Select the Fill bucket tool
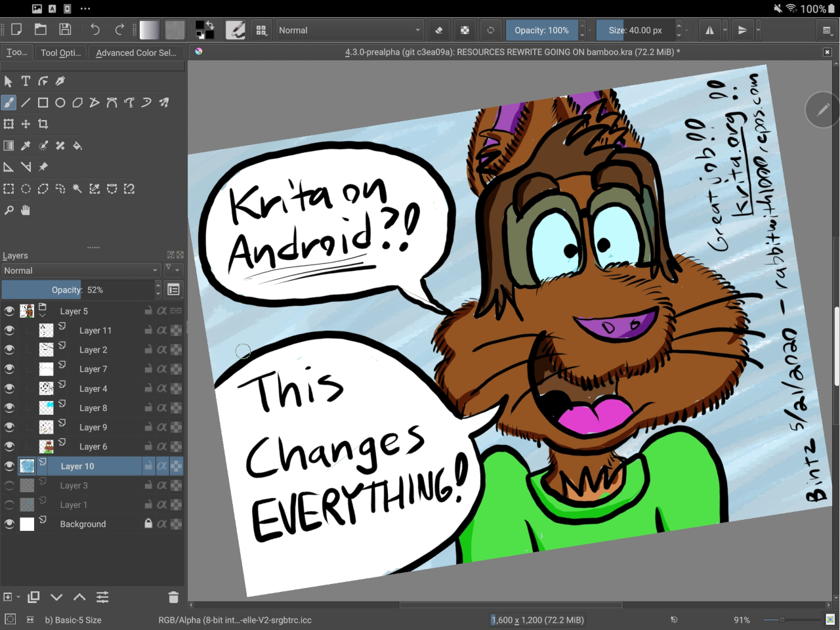The height and width of the screenshot is (630, 840). pos(77,146)
